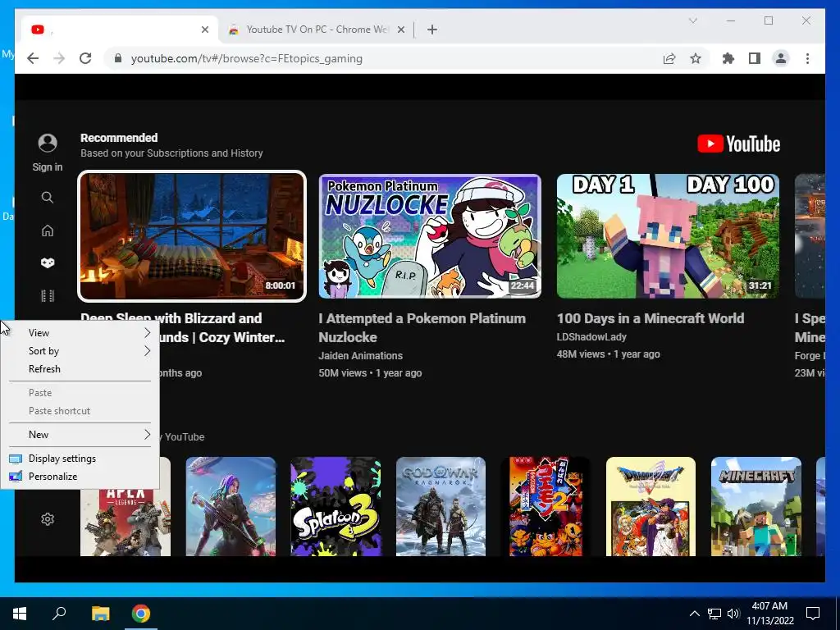Switch to Youtube TV On PC tab
Image resolution: width=840 pixels, height=630 pixels.
[x=316, y=30]
